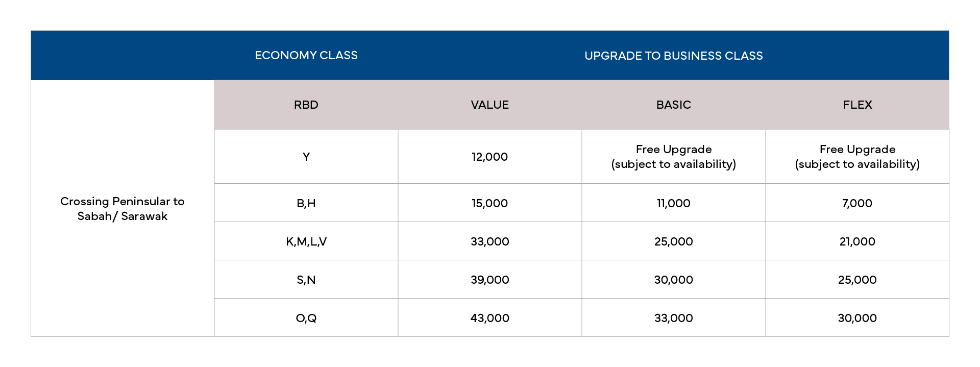980x367 pixels.
Task: Click the 39,000 value cell
Action: [x=490, y=280]
